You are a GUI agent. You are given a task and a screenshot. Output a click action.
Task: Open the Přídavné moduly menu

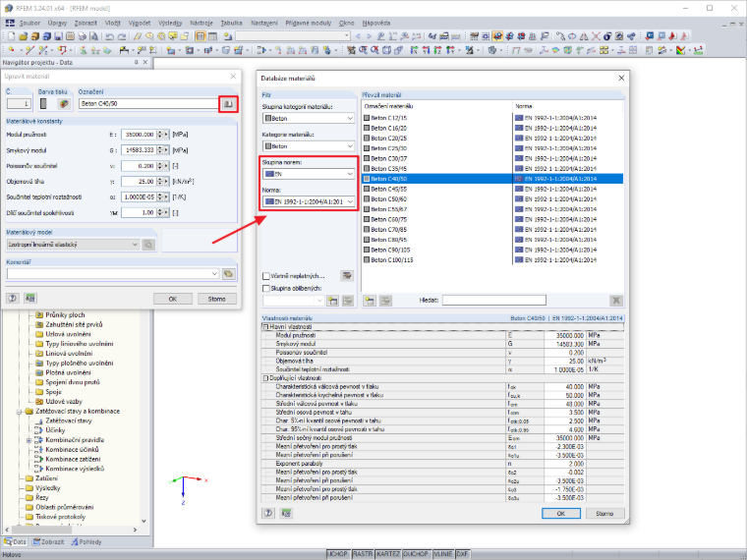tap(309, 23)
